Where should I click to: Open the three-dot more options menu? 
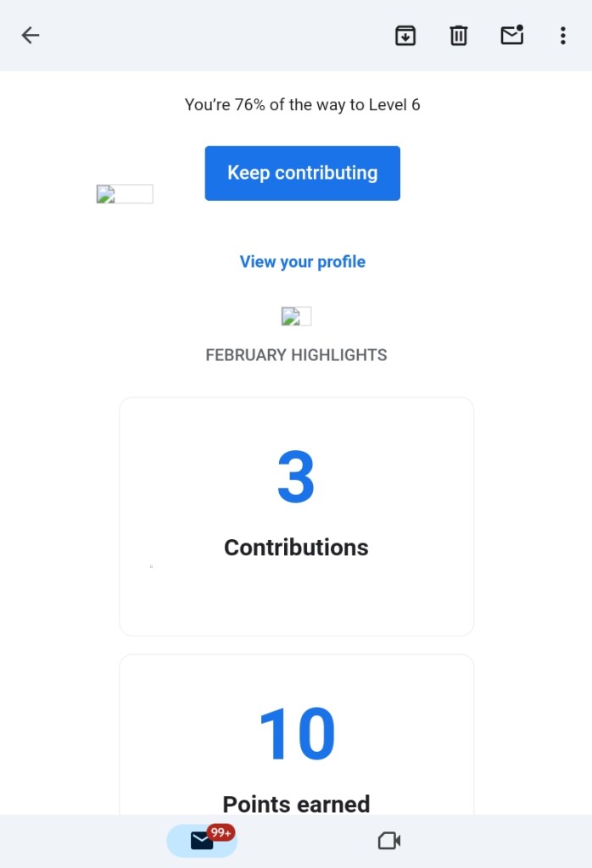click(x=562, y=35)
